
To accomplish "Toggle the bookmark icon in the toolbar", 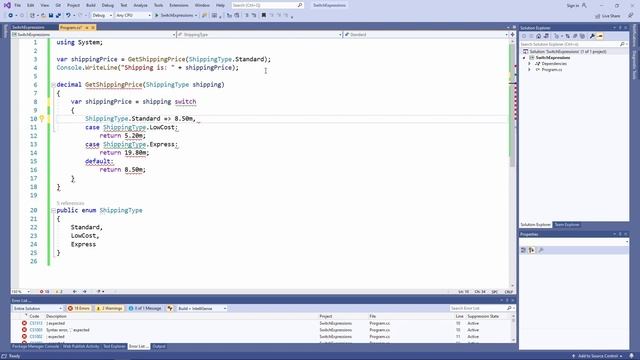I will (264, 16).
